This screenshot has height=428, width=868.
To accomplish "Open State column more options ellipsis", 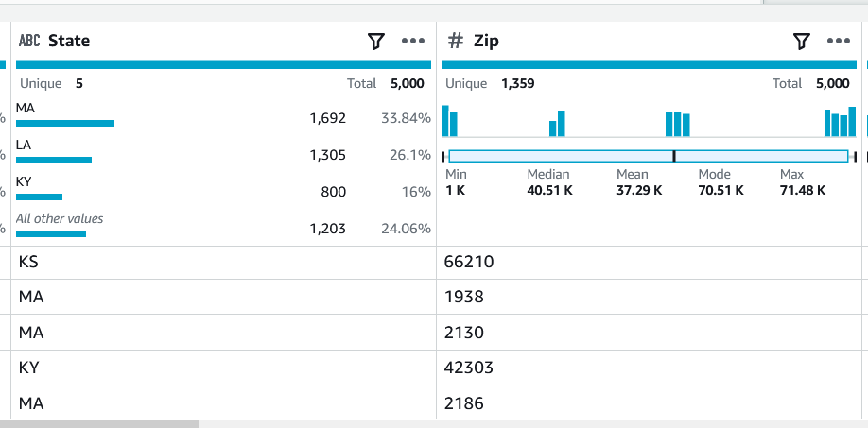I will 413,42.
